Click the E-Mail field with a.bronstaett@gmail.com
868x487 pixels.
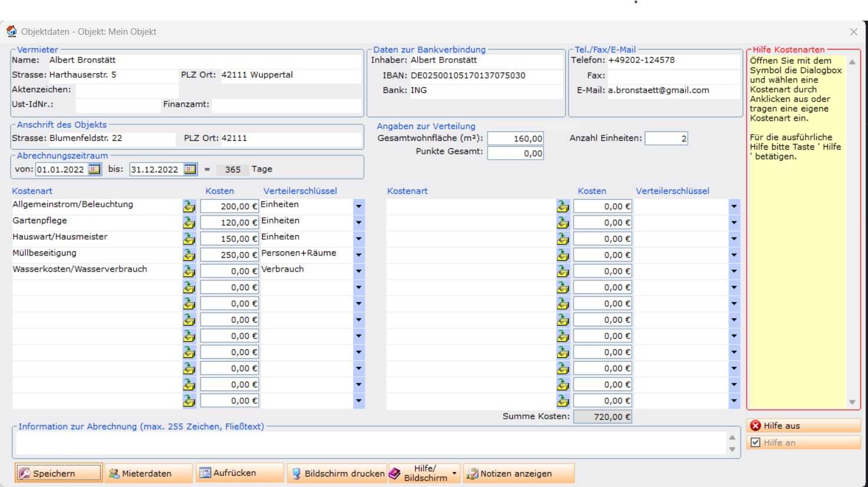[x=673, y=90]
